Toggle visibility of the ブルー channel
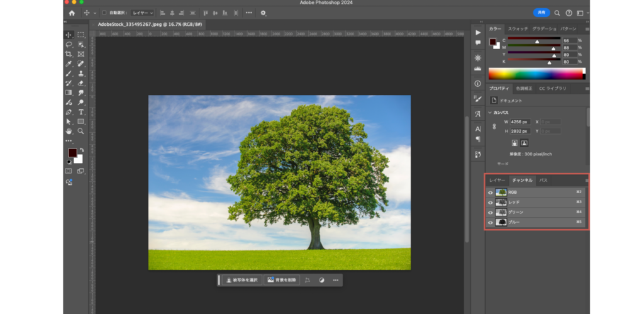 (491, 222)
